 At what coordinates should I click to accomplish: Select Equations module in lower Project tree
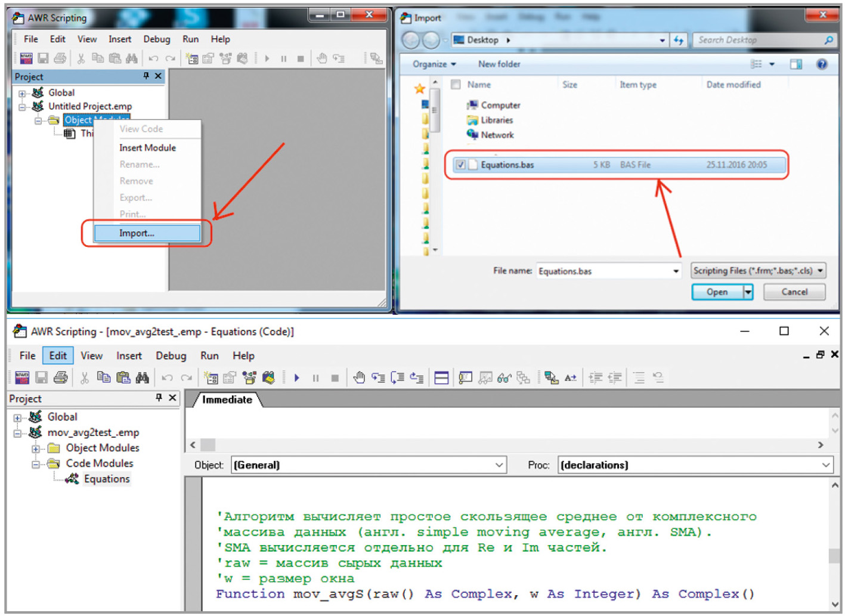(x=106, y=479)
